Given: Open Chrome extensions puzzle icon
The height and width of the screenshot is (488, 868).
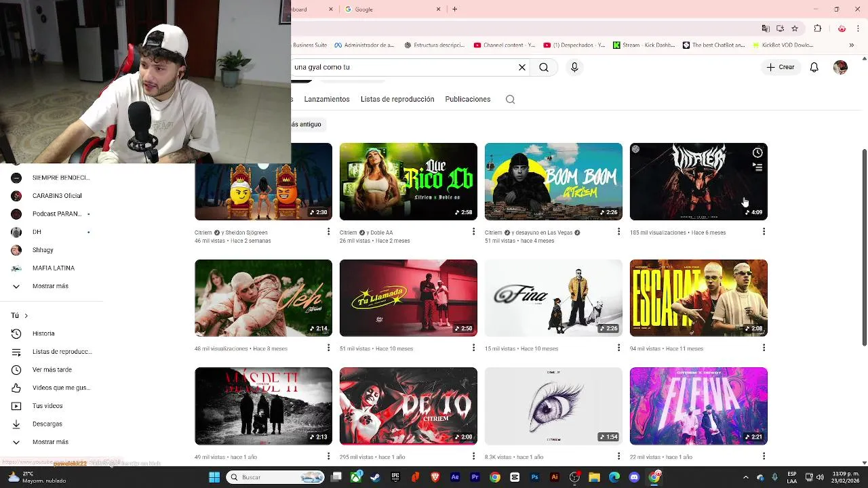Looking at the screenshot, I should pos(817,28).
